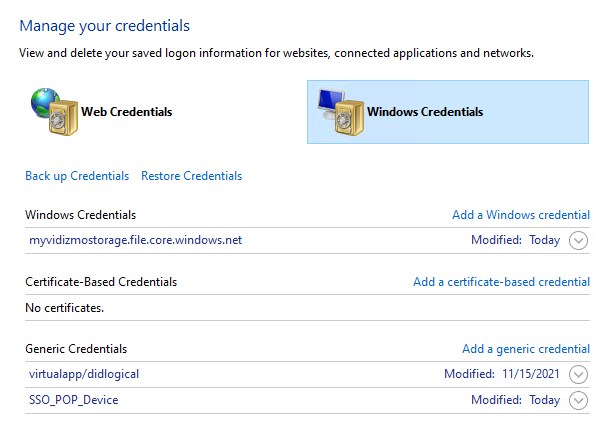Select the virtualapp/didlogical credential name

[84, 374]
